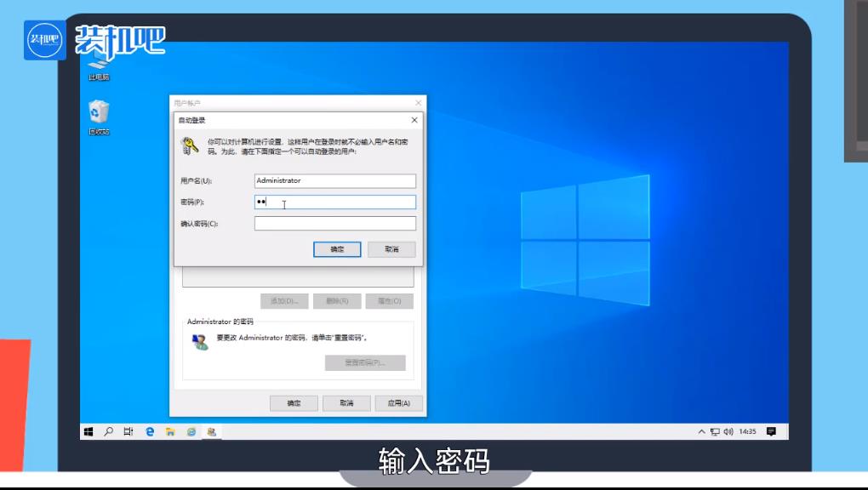Image resolution: width=868 pixels, height=490 pixels.
Task: Select the Recycle Bin desktop icon
Action: (x=99, y=117)
